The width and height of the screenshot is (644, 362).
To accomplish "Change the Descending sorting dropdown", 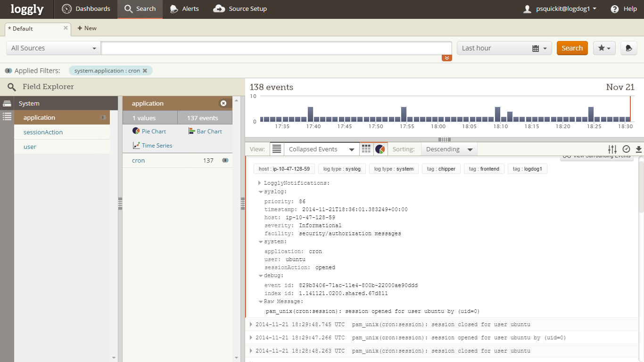I will coord(449,149).
